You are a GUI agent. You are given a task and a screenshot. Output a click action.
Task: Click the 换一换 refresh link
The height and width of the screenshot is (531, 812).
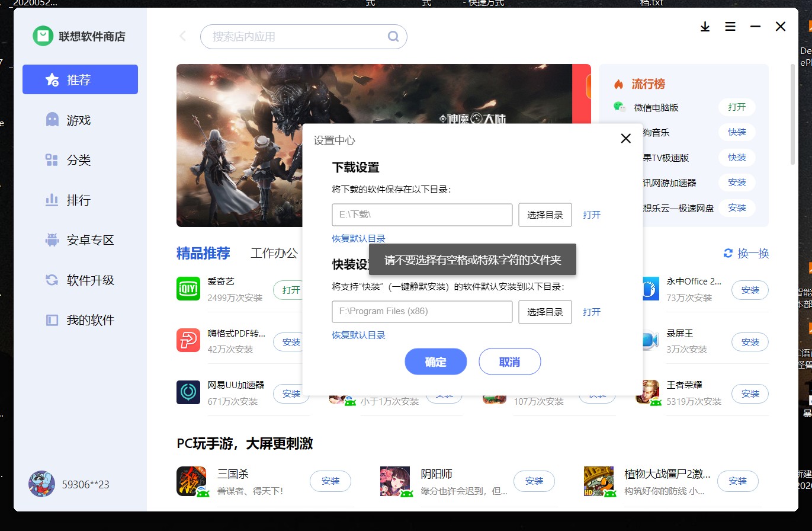(746, 253)
